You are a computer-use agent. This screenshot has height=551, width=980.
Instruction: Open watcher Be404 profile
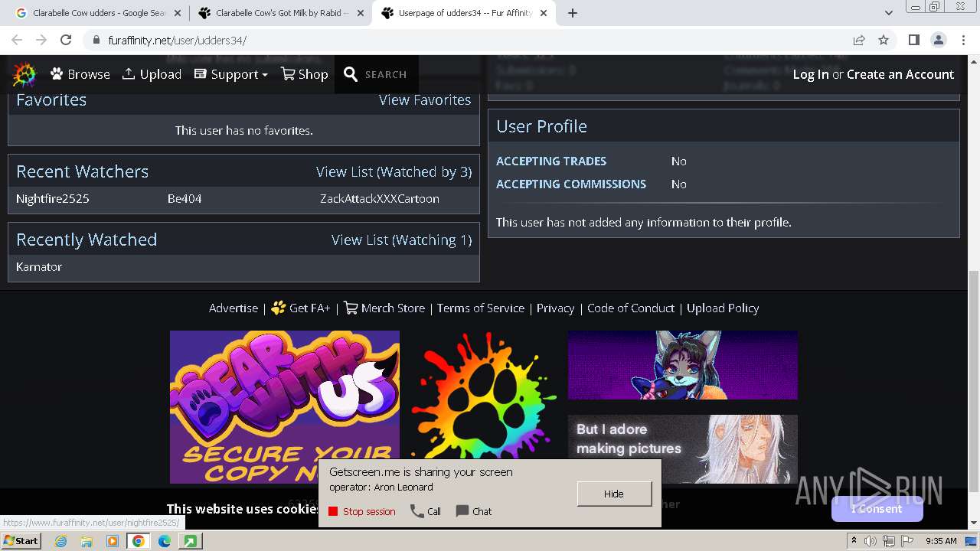click(185, 198)
